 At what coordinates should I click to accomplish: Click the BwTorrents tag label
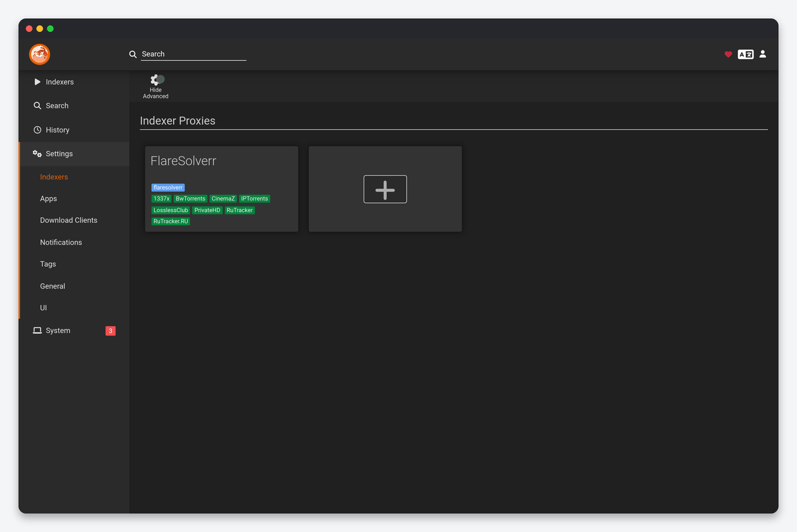[x=191, y=199]
